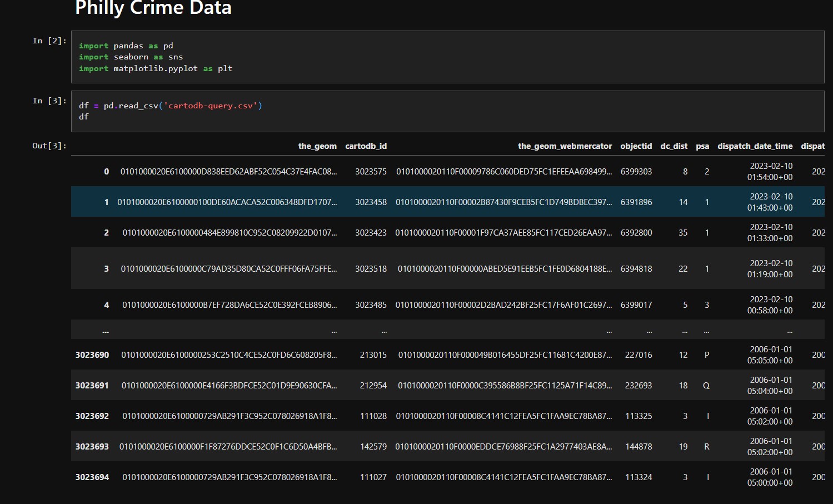
Task: Click row index 3023692
Action: click(92, 416)
